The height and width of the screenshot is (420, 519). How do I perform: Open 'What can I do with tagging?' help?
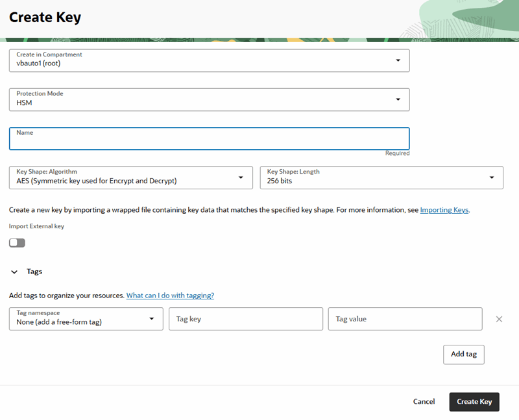coord(170,295)
